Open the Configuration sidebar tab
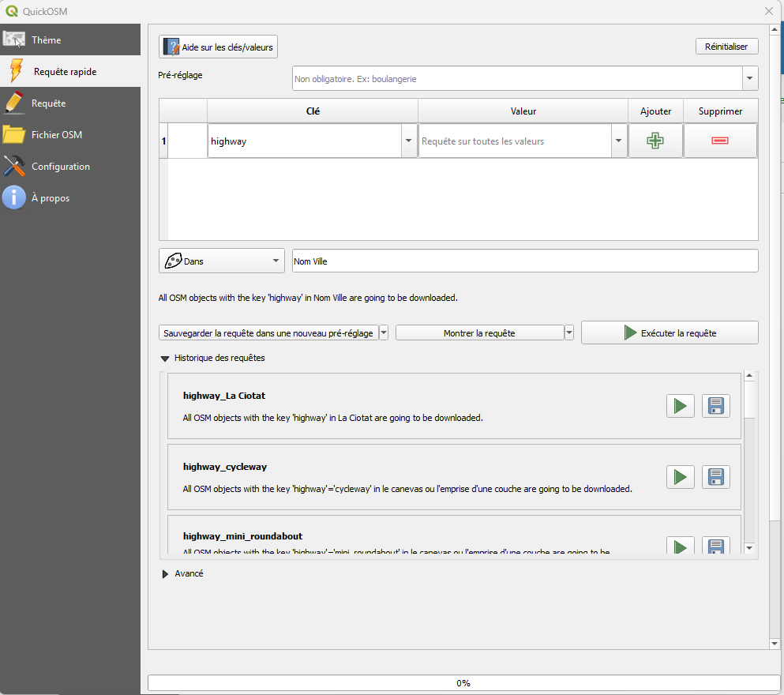The image size is (784, 695). [70, 166]
